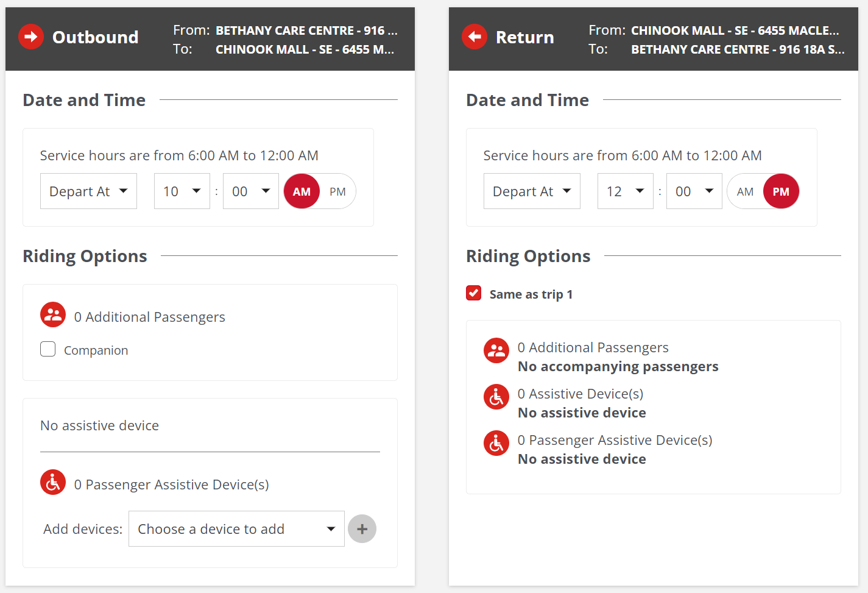
Task: Click the Return left-arrow icon
Action: [x=475, y=37]
